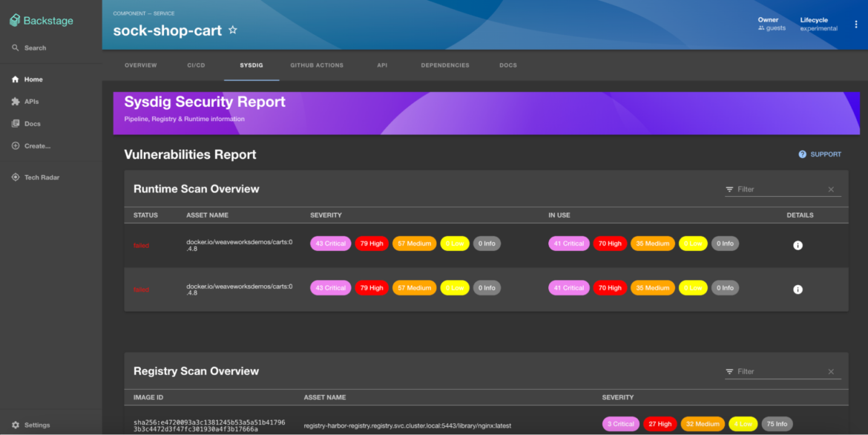Viewport: 868px width, 435px height.
Task: Click nginx row's 32 Medium badge
Action: tap(703, 424)
